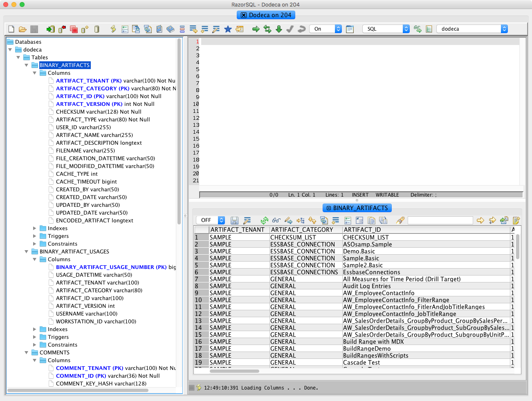Click the tree structure icon in the results toolbar

click(x=301, y=220)
